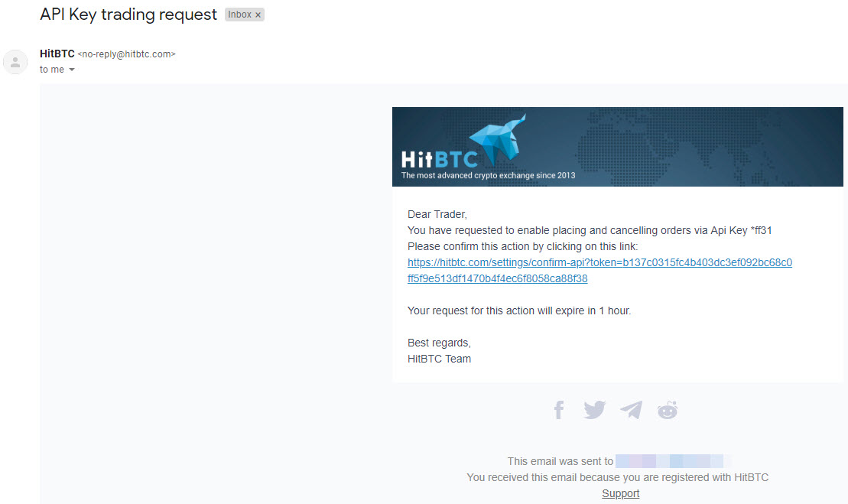The width and height of the screenshot is (848, 504).
Task: Open the Facebook icon in the email footer
Action: click(x=558, y=410)
